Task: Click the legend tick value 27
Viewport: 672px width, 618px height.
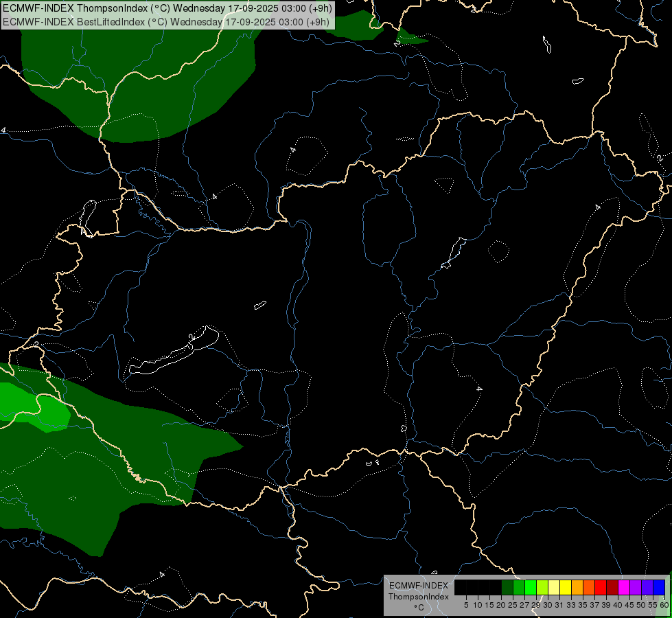Action: click(x=524, y=605)
